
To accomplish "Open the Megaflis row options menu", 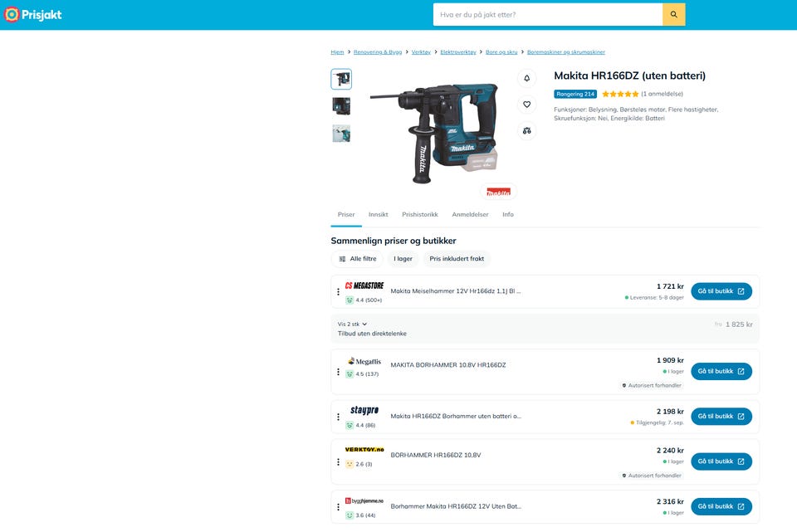I will (338, 372).
